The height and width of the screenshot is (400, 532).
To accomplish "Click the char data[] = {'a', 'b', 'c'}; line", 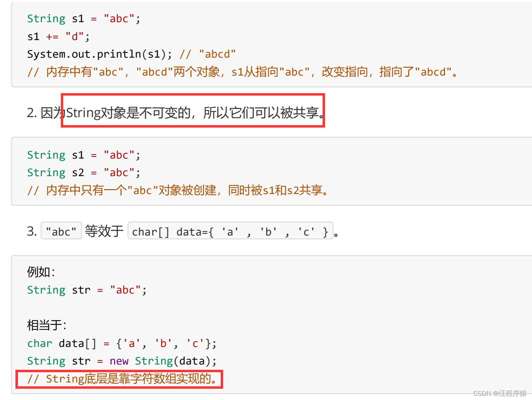I will [x=122, y=343].
